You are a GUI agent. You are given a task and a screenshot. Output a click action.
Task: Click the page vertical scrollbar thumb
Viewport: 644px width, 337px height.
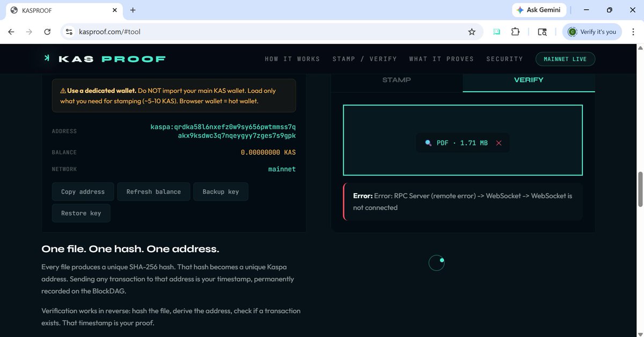coord(640,189)
